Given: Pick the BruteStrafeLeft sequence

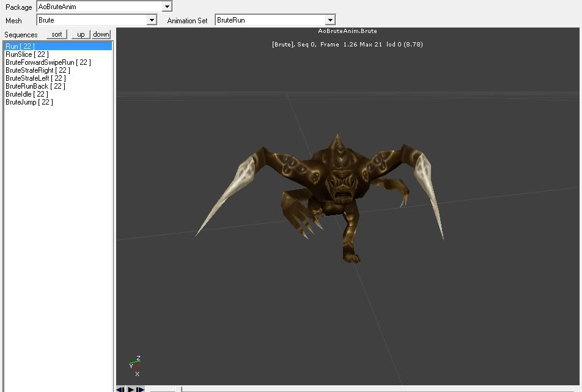Looking at the screenshot, I should coord(35,78).
